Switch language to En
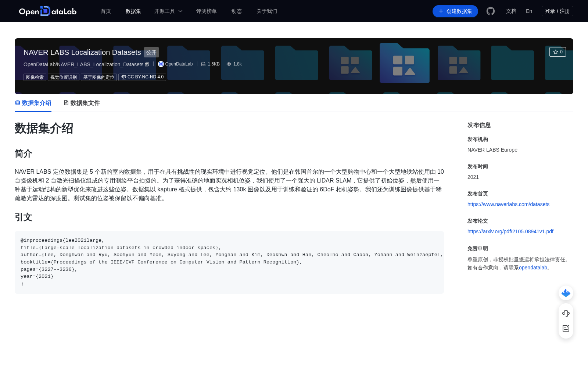Image resolution: width=588 pixels, height=368 pixels. click(529, 11)
